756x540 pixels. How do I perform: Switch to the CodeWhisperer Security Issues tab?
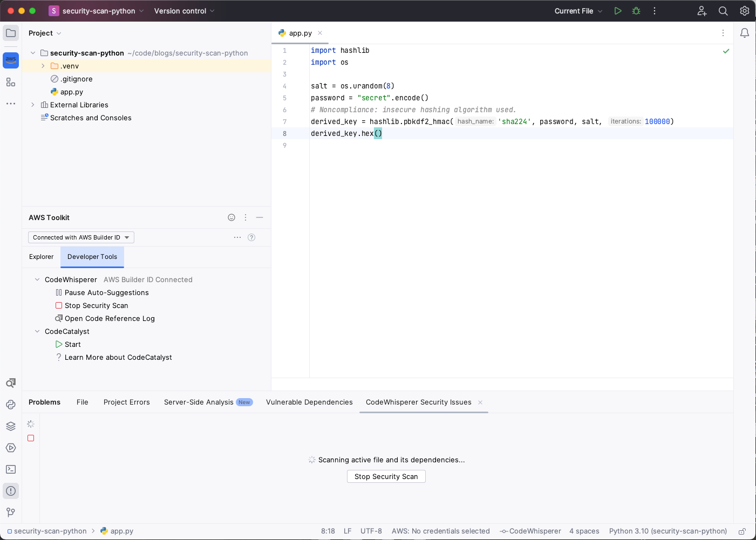[x=418, y=402]
